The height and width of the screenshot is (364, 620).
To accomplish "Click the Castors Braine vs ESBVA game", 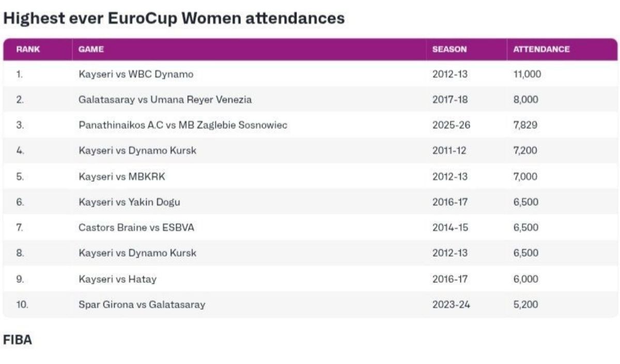I will (x=136, y=227).
